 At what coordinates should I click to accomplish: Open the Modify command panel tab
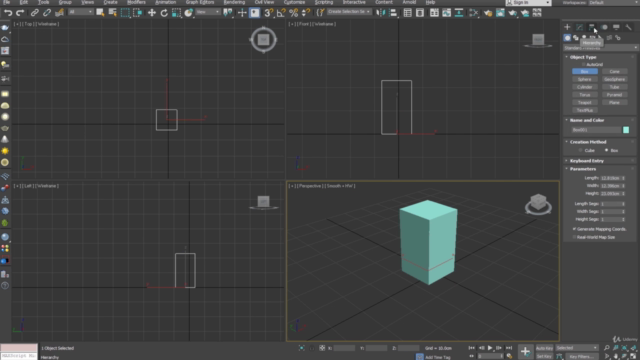tap(580, 27)
